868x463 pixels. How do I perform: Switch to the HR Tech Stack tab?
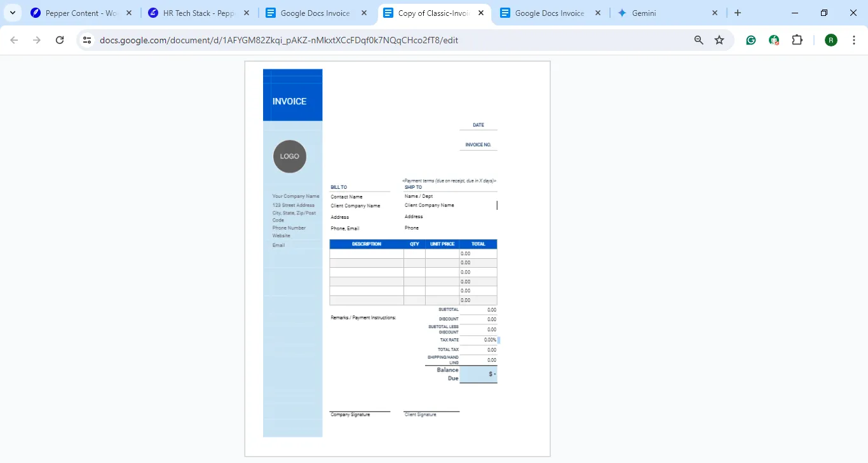199,13
